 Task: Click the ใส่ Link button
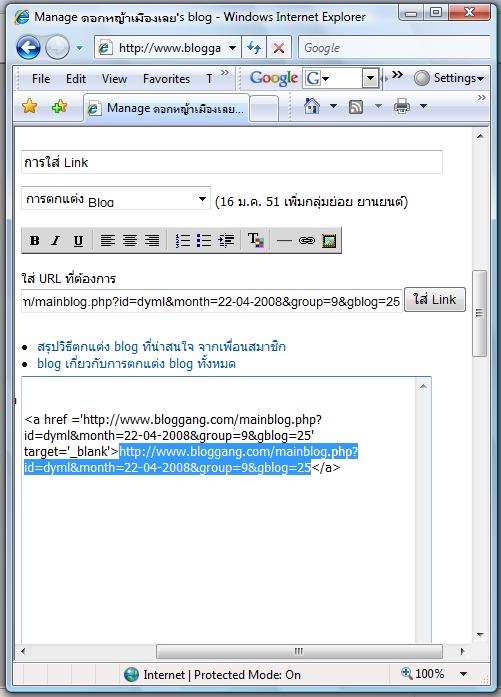tap(435, 299)
